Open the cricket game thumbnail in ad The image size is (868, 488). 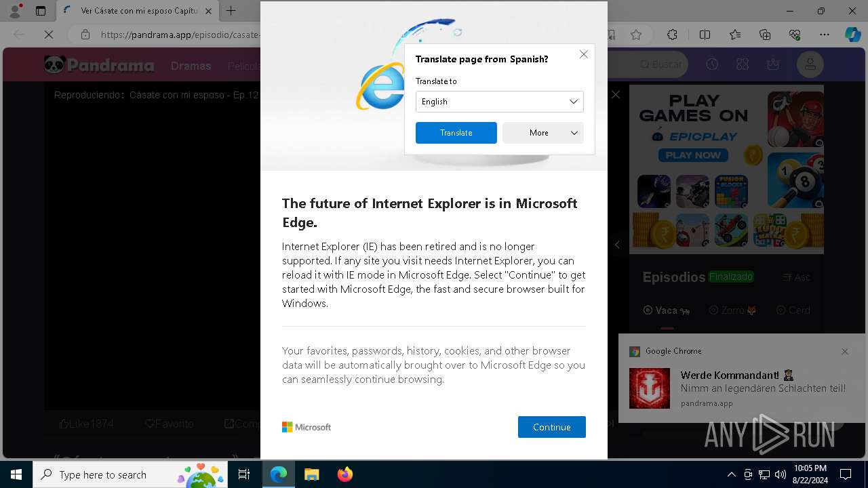coord(795,119)
